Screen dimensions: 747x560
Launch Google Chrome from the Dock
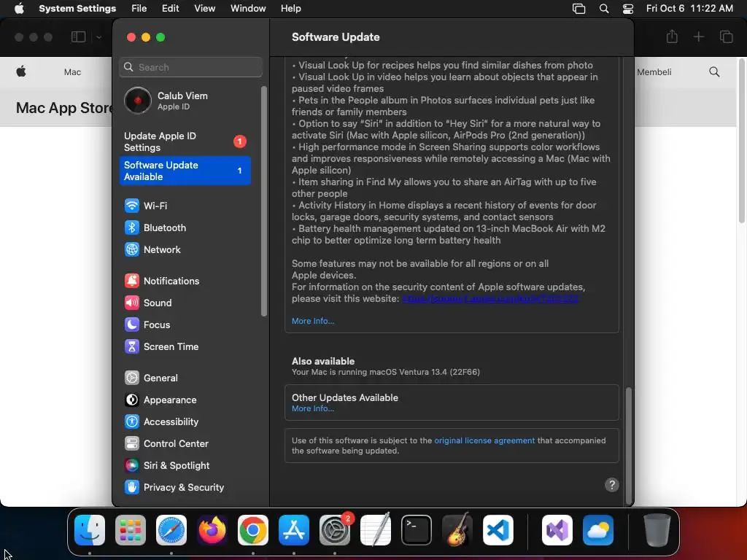(x=253, y=530)
